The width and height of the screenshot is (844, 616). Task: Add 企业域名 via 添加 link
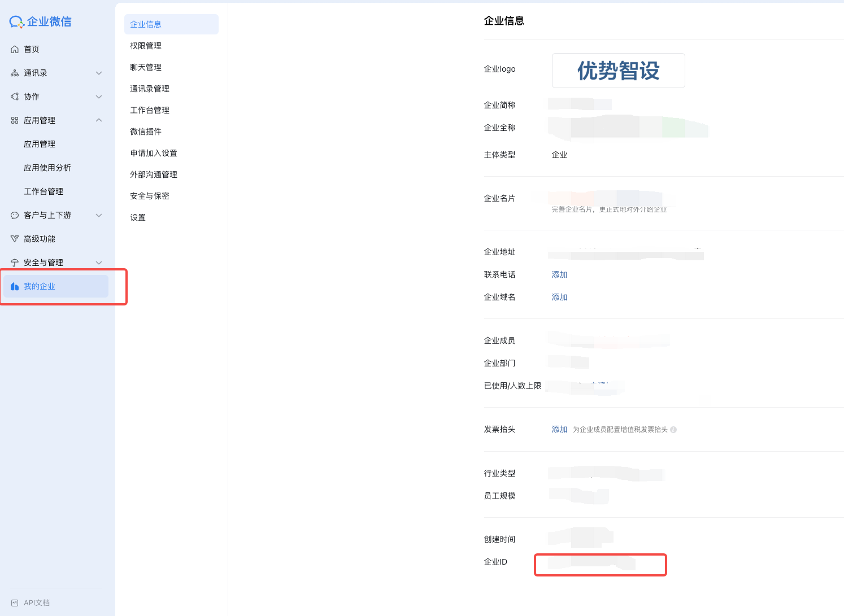point(559,297)
